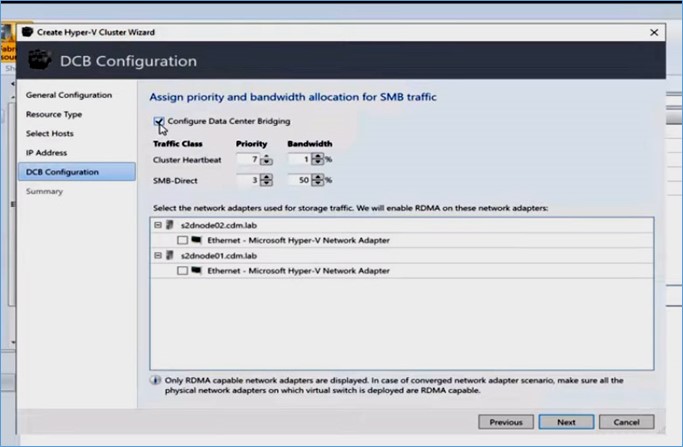This screenshot has height=447, width=683.
Task: Click the Traffic Class column header
Action: 178,144
